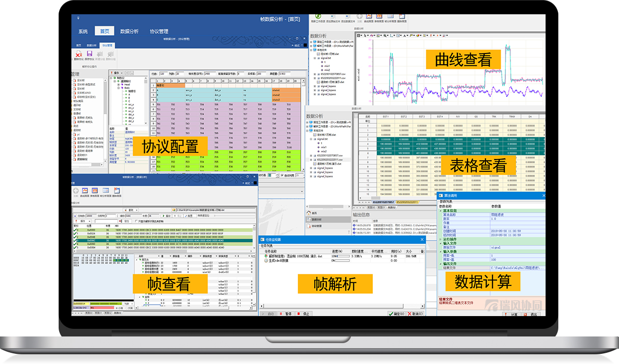Click the delete protocol icon with red X
This screenshot has height=364, width=619.
(x=79, y=55)
